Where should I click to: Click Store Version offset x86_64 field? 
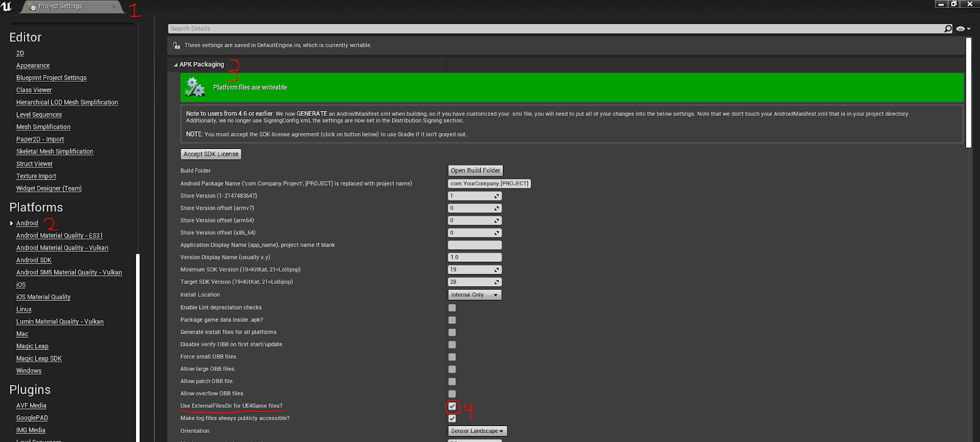(x=475, y=233)
